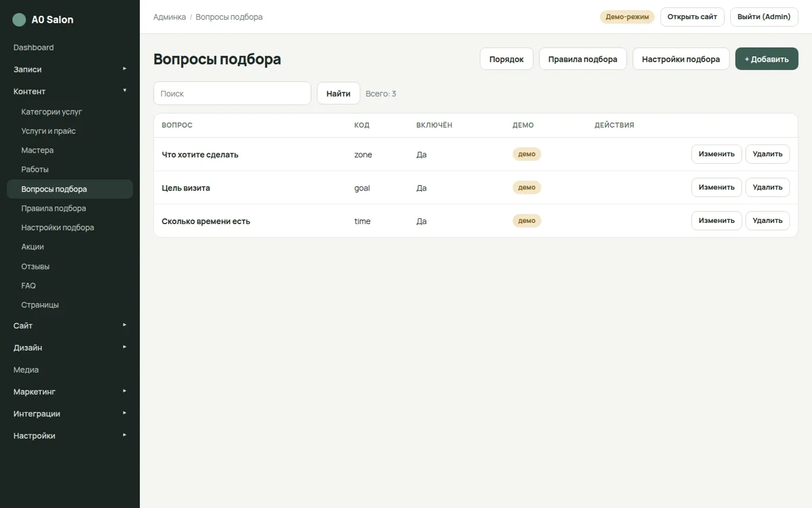Go to Отзывы in sidebar
The width and height of the screenshot is (812, 508).
[70, 266]
